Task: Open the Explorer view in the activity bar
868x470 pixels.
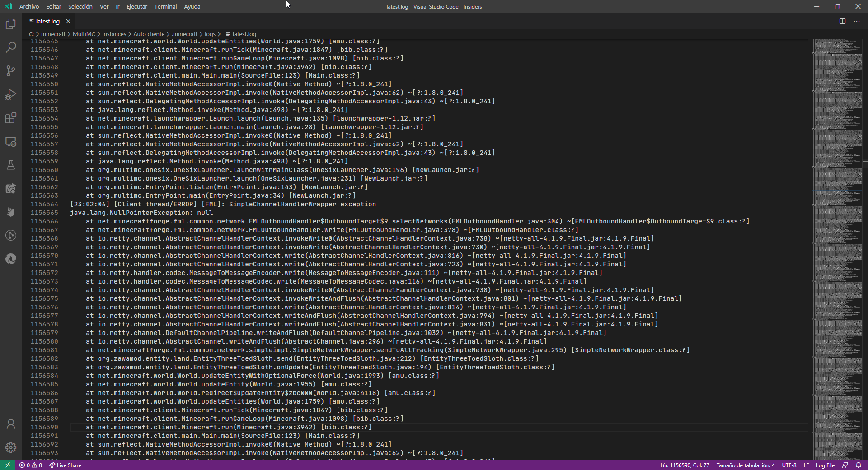Action: 11,24
